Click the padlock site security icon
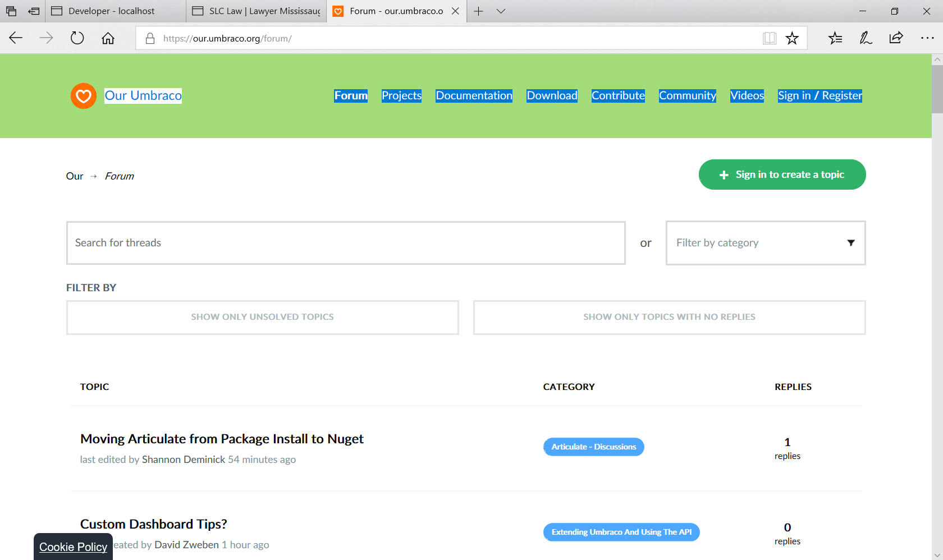 coord(150,38)
